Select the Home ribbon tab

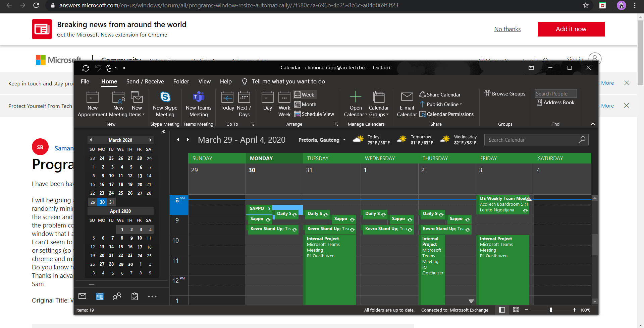109,81
